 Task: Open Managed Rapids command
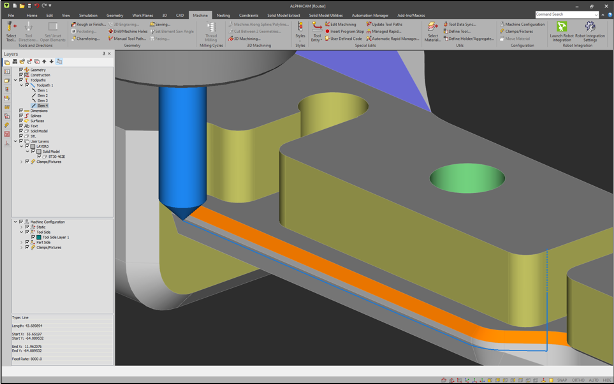[x=384, y=31]
